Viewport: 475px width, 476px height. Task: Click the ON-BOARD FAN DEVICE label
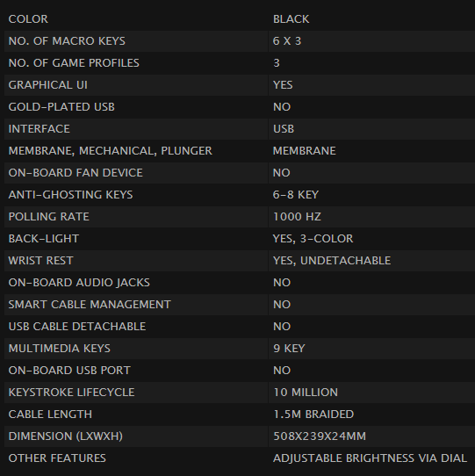pyautogui.click(x=76, y=173)
